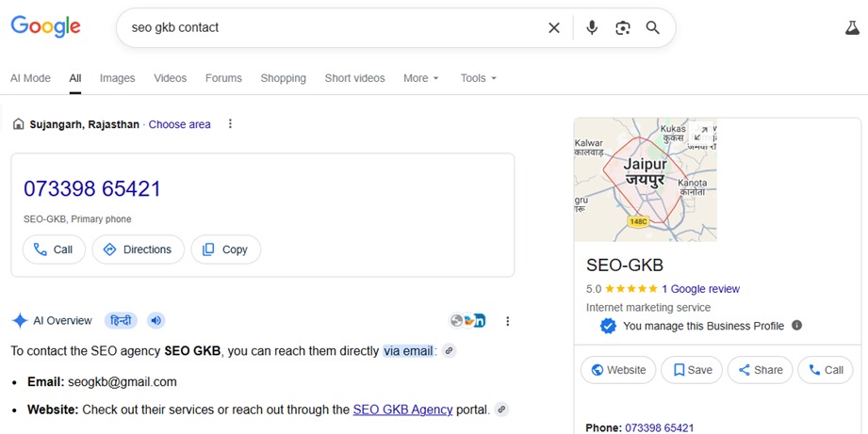
Task: Copy the phone number with the Copy button
Action: coord(226,249)
